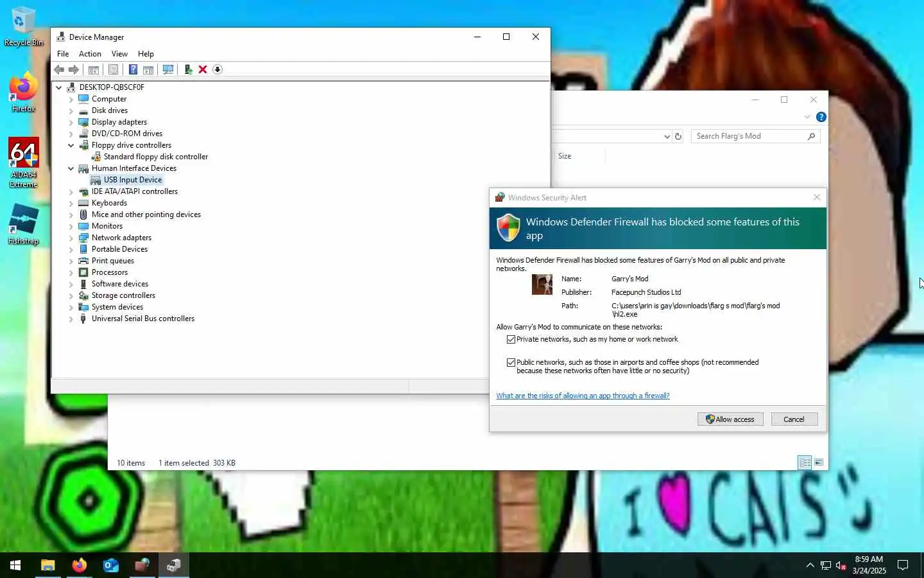Expand the Network adapters node
Image resolution: width=924 pixels, height=578 pixels.
click(x=71, y=238)
